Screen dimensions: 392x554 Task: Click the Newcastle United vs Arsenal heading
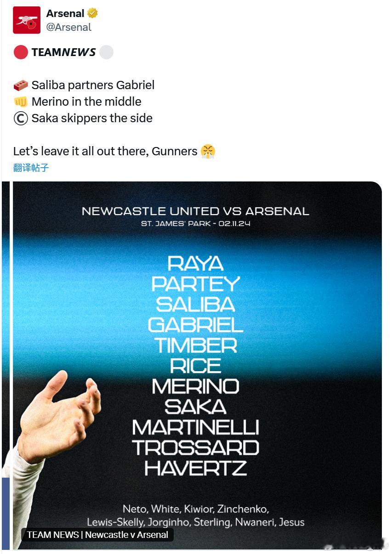click(195, 211)
